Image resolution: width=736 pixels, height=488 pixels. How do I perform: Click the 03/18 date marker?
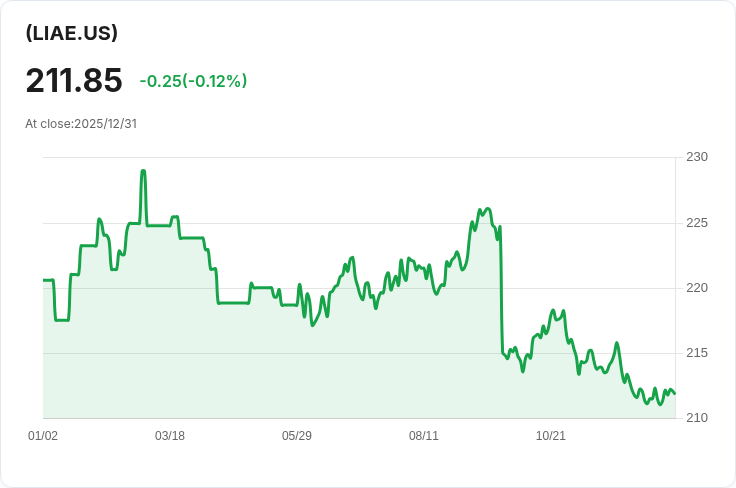point(170,436)
